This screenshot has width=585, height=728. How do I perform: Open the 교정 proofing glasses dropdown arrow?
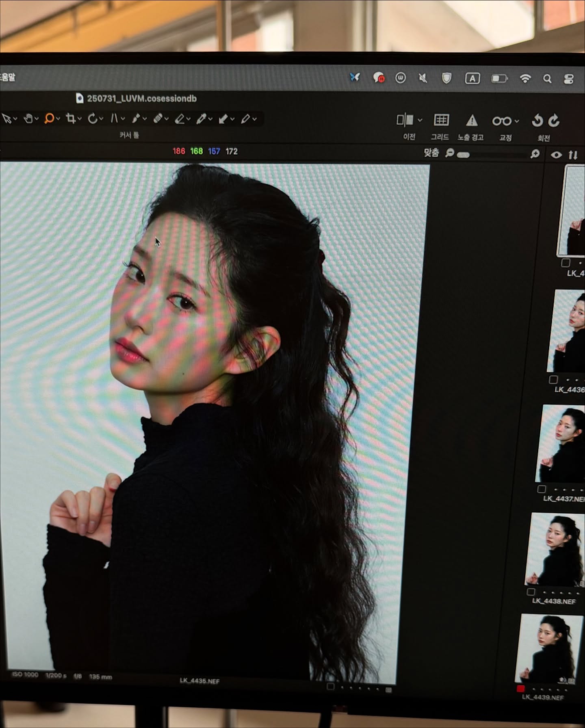click(517, 121)
